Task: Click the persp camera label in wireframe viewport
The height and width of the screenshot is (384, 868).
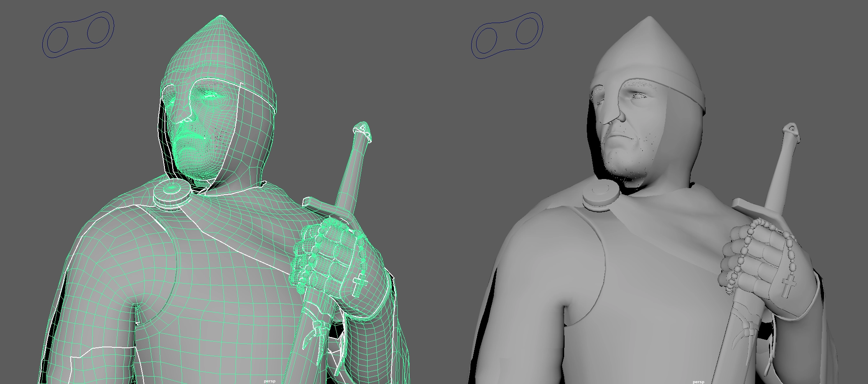Action: pos(269,381)
